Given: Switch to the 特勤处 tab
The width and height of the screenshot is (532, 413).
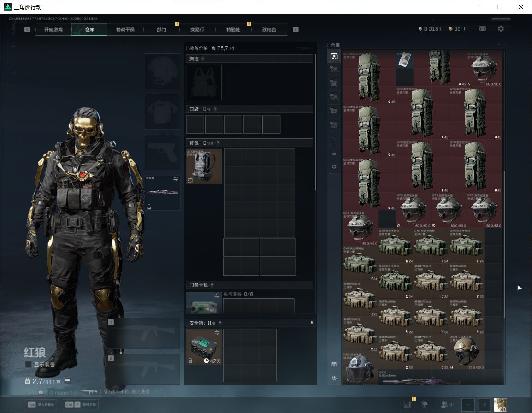Looking at the screenshot, I should [233, 29].
